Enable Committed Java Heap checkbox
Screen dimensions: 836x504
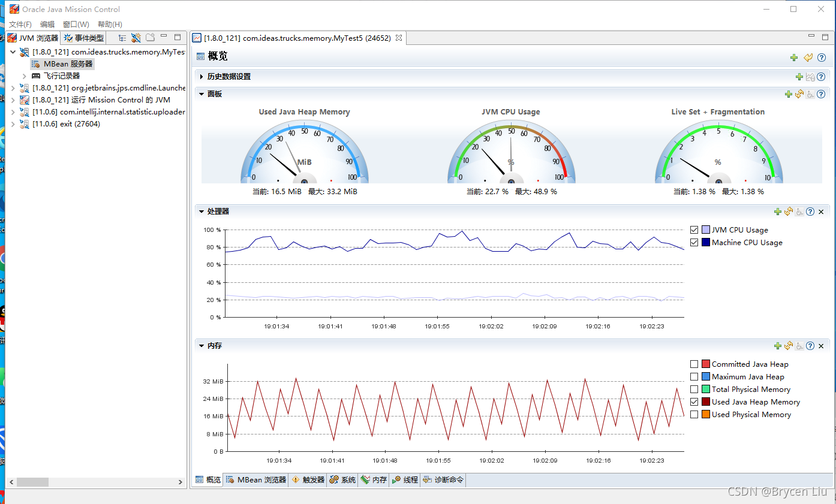pos(694,364)
